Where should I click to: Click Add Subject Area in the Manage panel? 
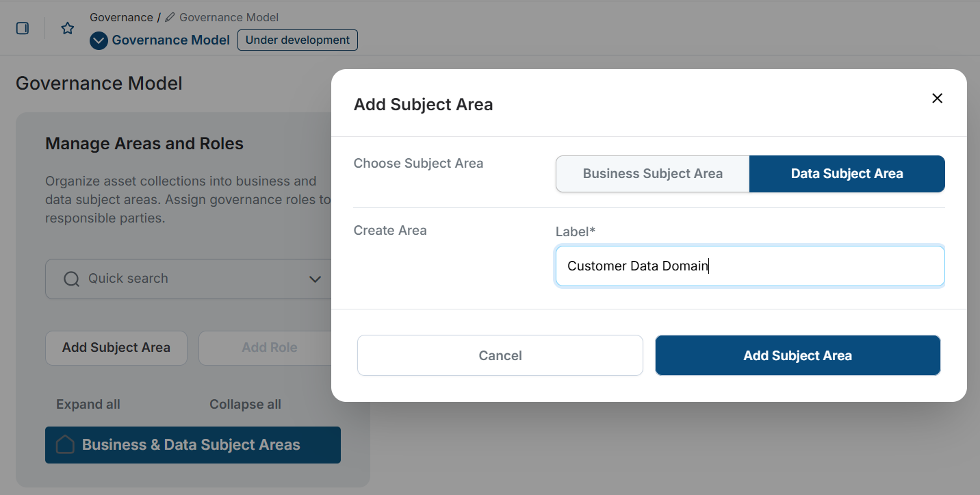tap(116, 348)
